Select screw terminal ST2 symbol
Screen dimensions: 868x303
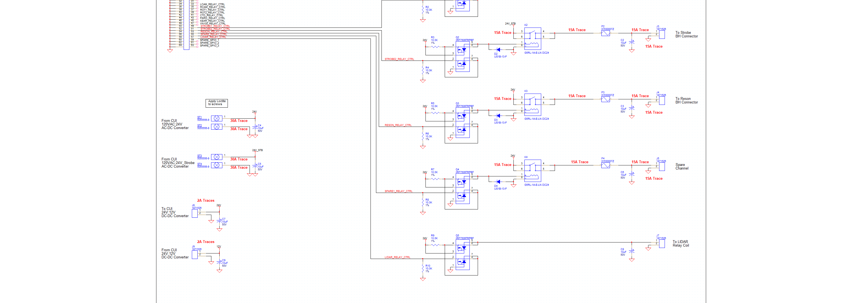coord(217,127)
